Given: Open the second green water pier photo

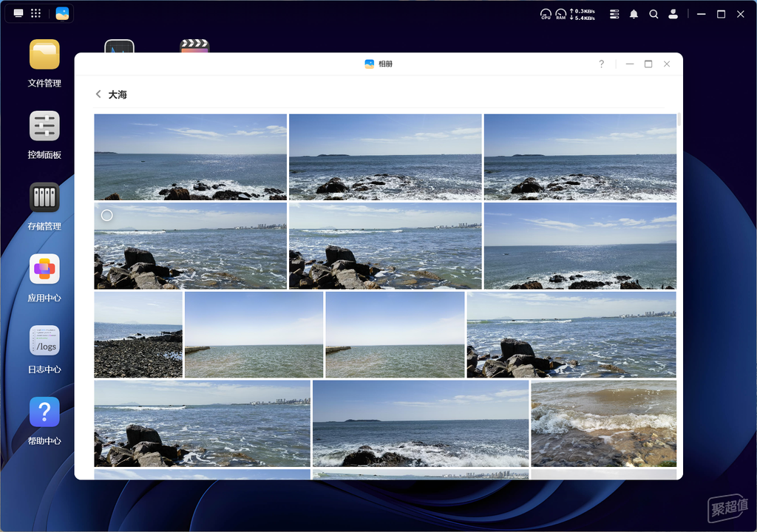Looking at the screenshot, I should (x=395, y=335).
